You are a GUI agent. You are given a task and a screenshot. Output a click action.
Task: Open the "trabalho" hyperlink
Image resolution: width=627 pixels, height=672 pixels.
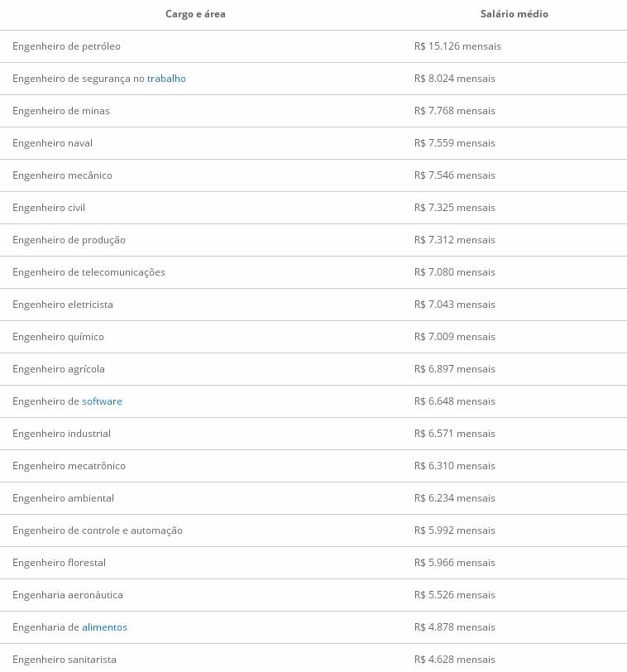point(166,79)
